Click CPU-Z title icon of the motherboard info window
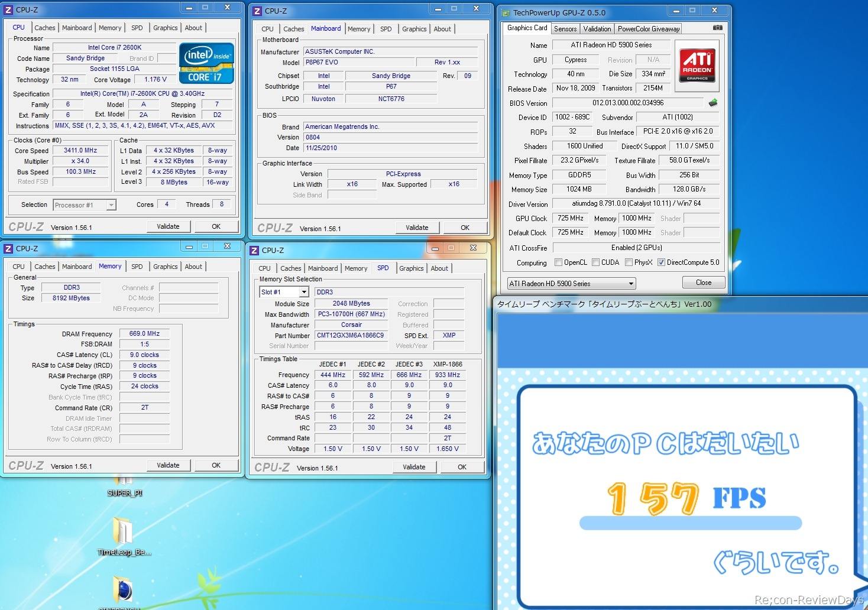Viewport: 868px width, 610px height. 257,11
